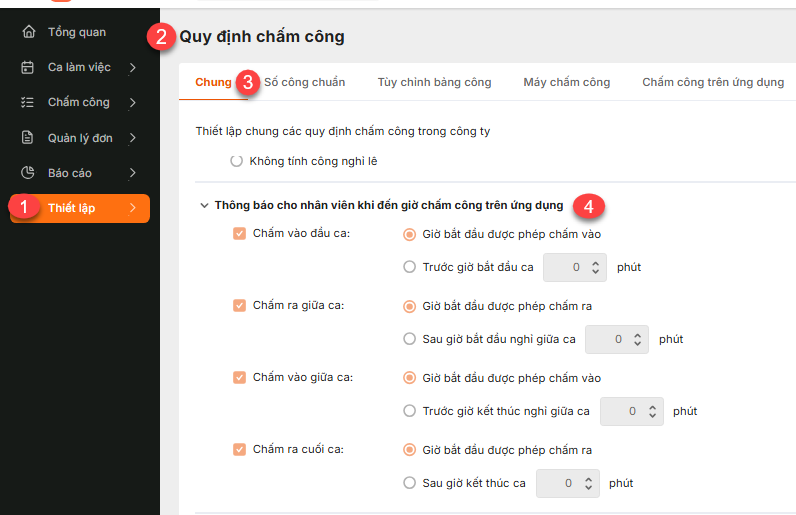The image size is (796, 515).
Task: Expand the Ca làm việc submenu arrow
Action: point(133,68)
